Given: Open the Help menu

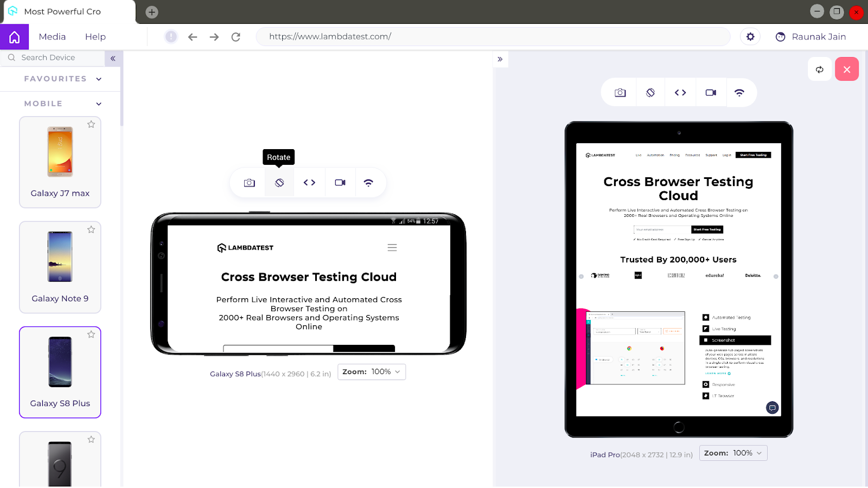Looking at the screenshot, I should pos(95,37).
